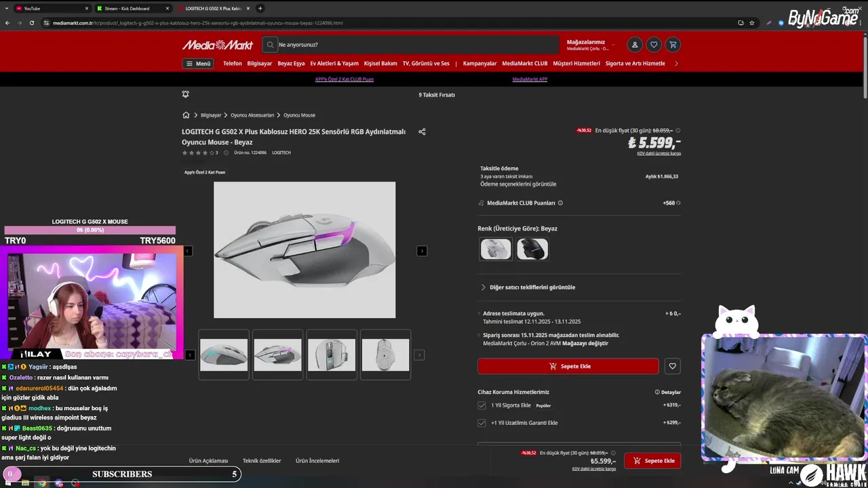Open Müşteri Hizmetleri menu item
Viewport: 868px width, 488px height.
coord(576,64)
